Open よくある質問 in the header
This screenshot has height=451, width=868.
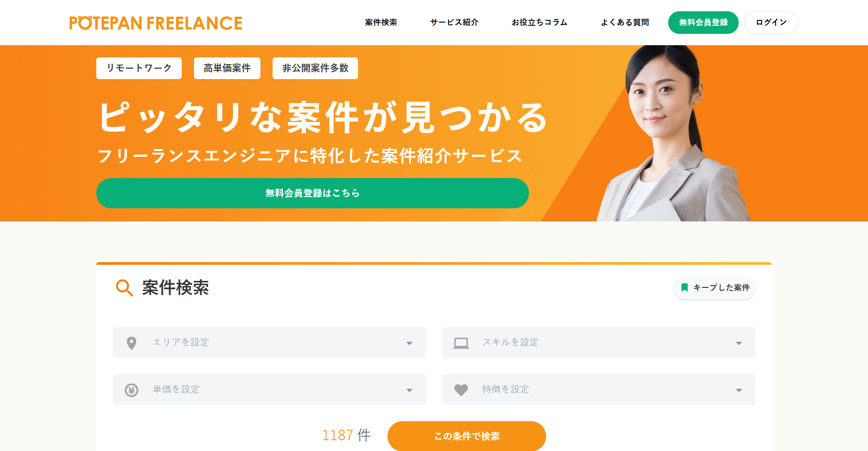coord(625,22)
